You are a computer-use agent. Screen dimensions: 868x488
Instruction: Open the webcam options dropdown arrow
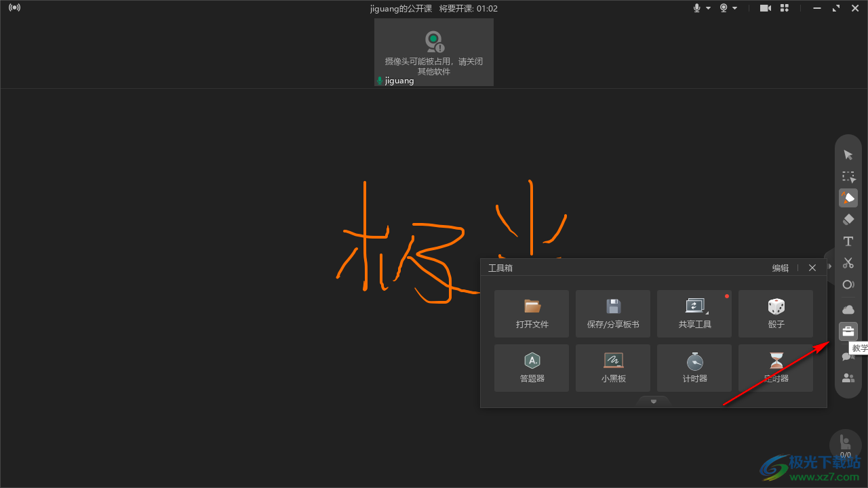tap(735, 8)
